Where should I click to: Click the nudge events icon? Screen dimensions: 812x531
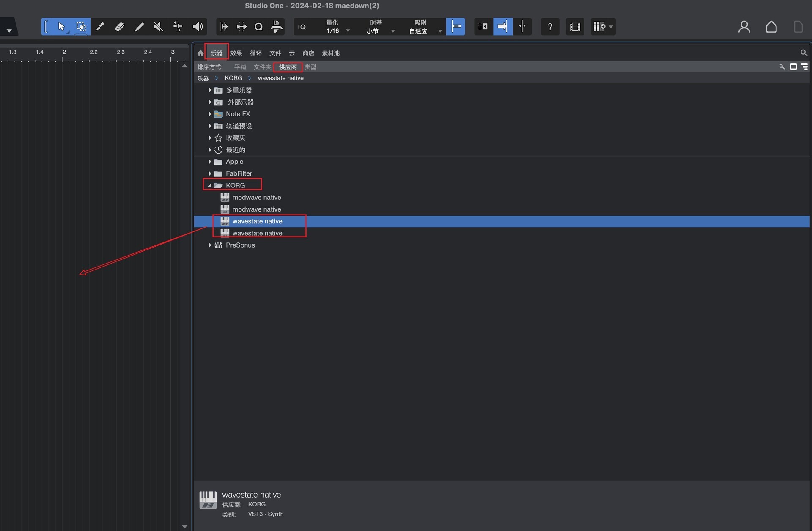tap(241, 27)
